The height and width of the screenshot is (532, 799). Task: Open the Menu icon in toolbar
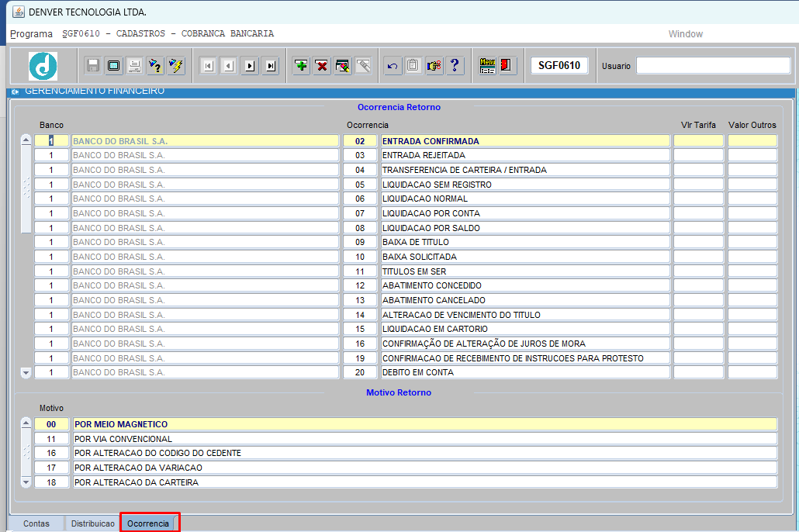point(487,66)
